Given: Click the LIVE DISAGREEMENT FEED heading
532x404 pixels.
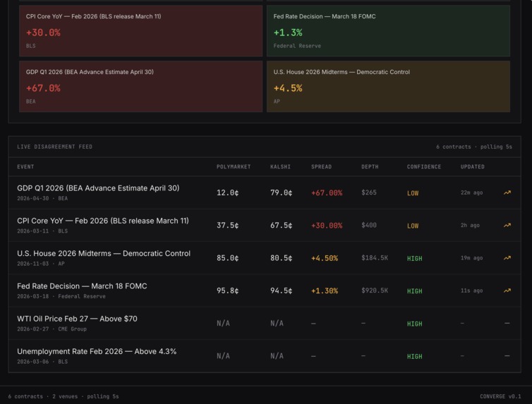Looking at the screenshot, I should click(x=54, y=147).
